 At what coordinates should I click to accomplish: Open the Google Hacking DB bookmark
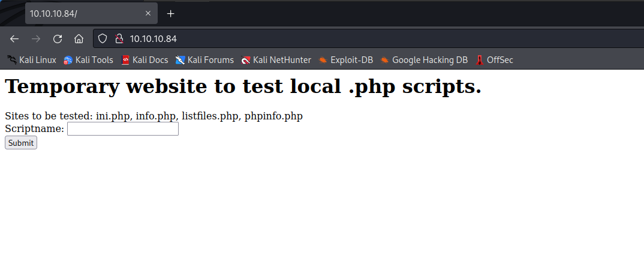coord(424,60)
